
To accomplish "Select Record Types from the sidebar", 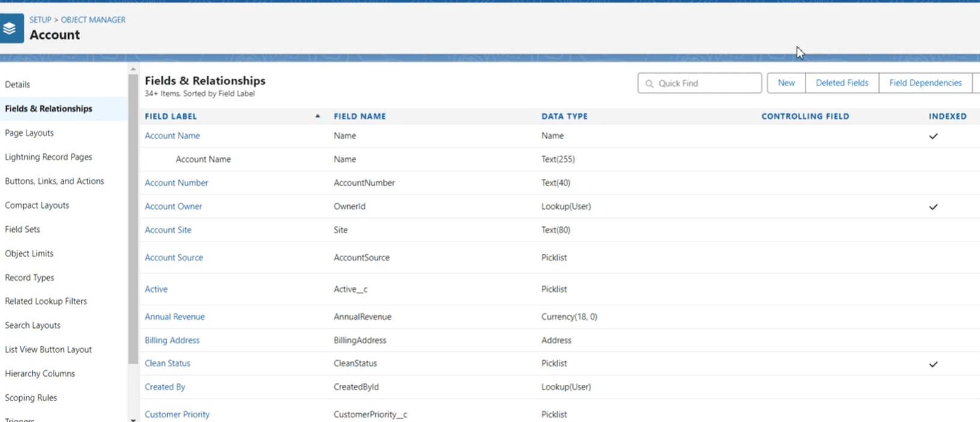I will pyautogui.click(x=29, y=278).
